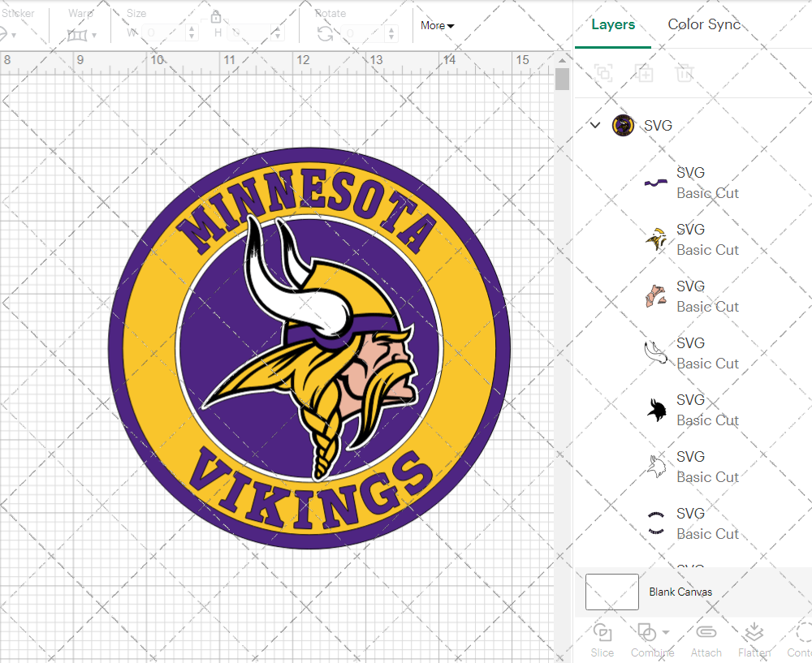Click the Rotate icon
Screen dimensions: 812x663
[326, 33]
